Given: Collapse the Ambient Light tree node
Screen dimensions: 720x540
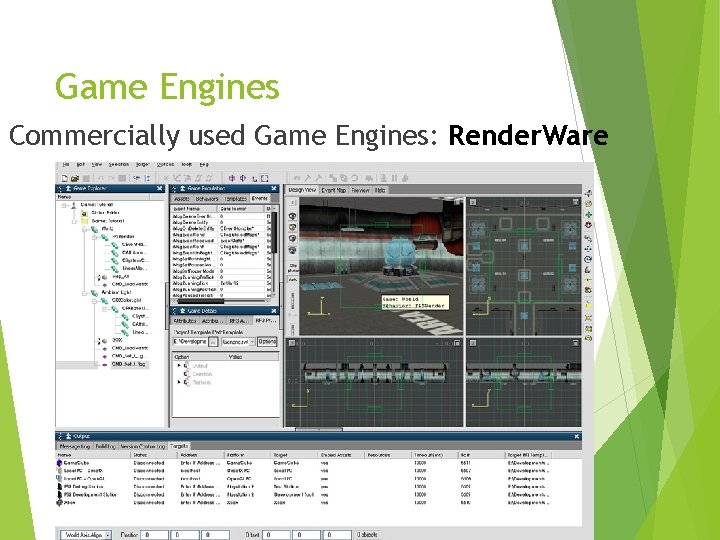Looking at the screenshot, I should click(85, 292).
